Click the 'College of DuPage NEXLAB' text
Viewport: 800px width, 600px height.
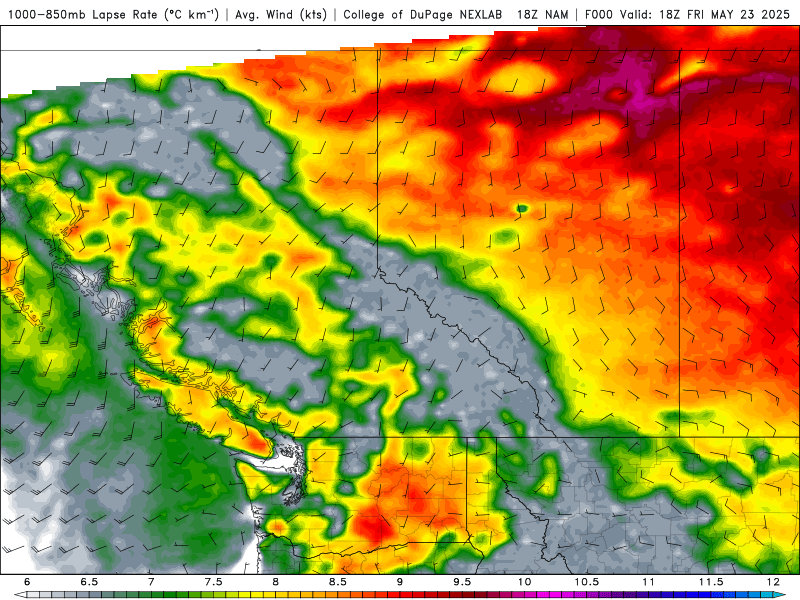422,14
